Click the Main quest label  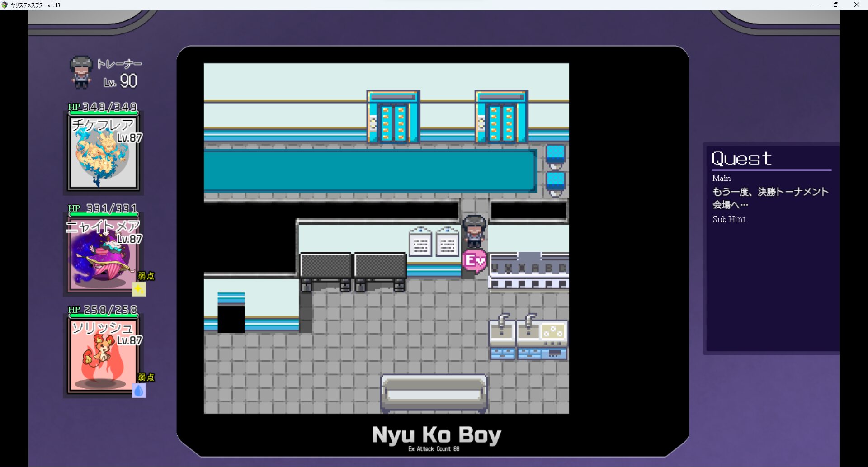point(722,178)
